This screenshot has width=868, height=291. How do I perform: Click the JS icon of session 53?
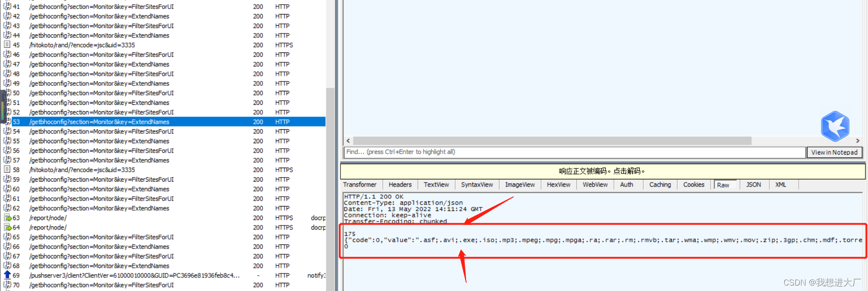[x=7, y=122]
